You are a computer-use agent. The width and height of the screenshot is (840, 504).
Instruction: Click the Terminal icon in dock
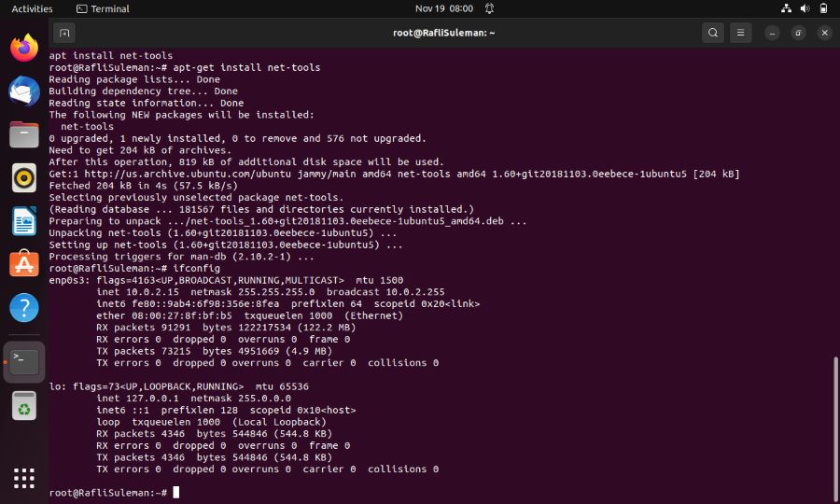[x=24, y=362]
